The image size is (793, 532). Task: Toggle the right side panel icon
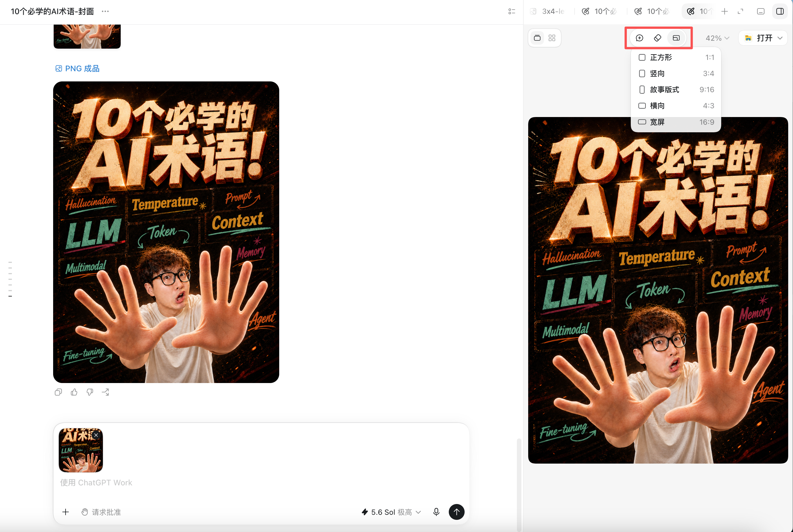[x=780, y=12]
